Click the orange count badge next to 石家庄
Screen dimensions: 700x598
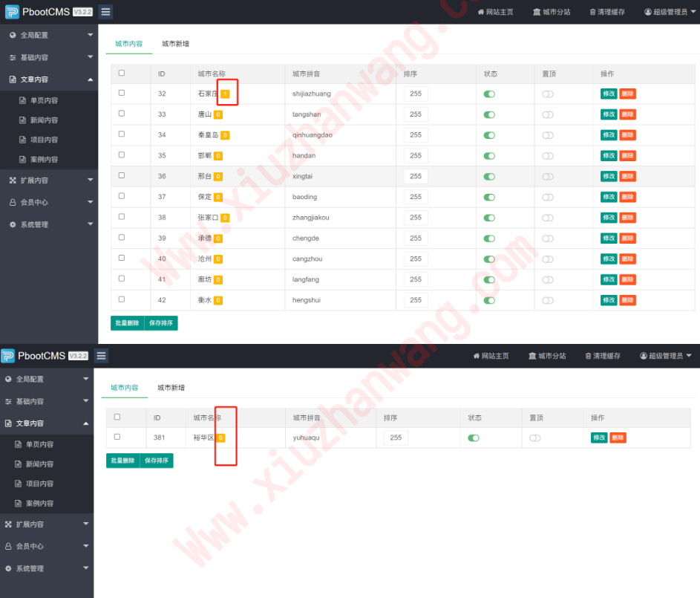coord(225,94)
